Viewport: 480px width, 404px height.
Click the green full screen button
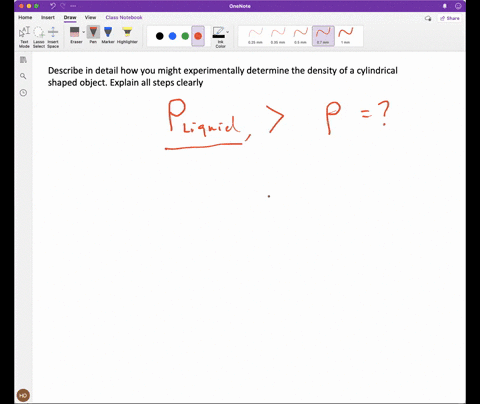36,6
